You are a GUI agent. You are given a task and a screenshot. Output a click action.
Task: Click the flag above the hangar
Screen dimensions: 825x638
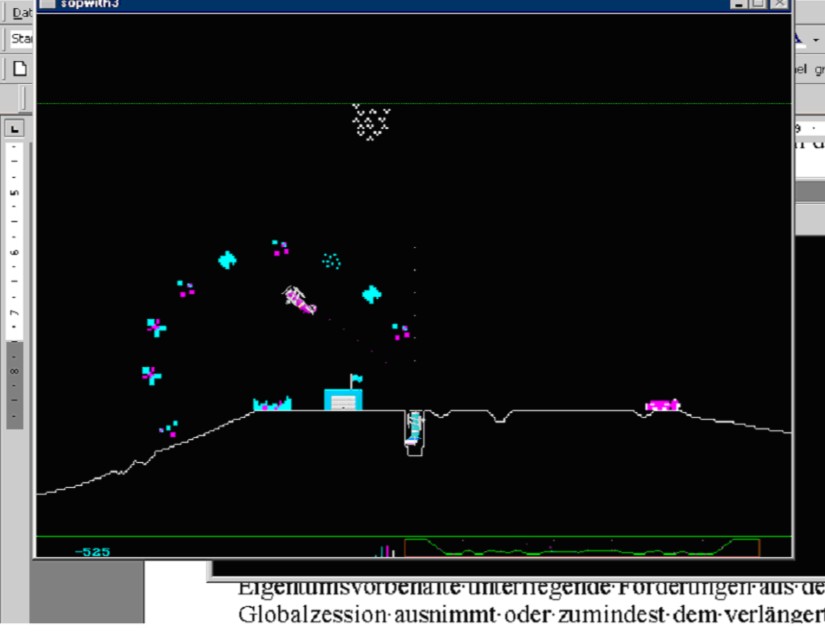(356, 380)
